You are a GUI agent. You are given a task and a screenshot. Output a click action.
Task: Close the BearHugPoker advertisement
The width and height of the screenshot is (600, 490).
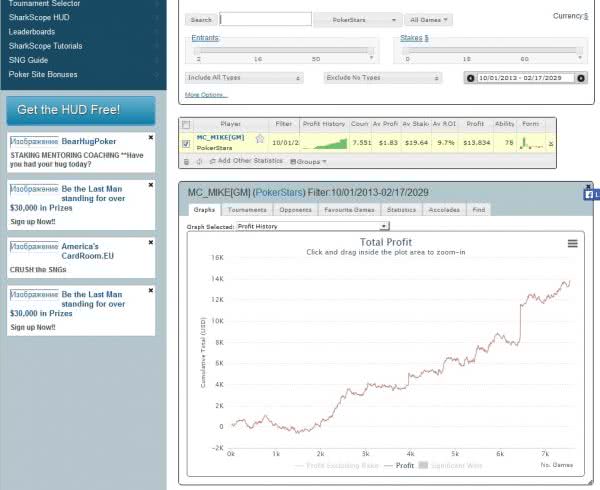point(151,137)
